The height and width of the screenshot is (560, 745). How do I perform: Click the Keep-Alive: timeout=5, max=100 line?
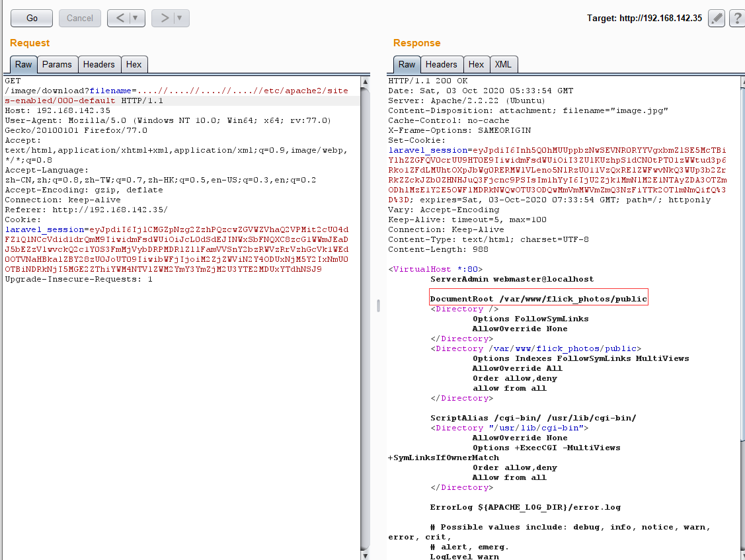click(467, 220)
